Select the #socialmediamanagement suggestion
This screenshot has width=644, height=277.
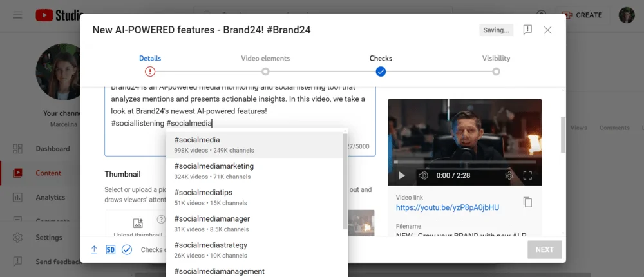(x=254, y=271)
